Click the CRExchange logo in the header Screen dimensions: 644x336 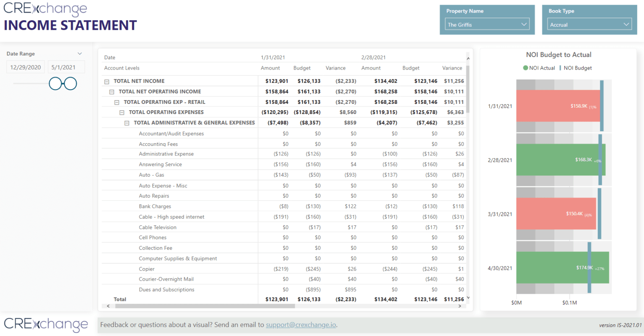(45, 8)
